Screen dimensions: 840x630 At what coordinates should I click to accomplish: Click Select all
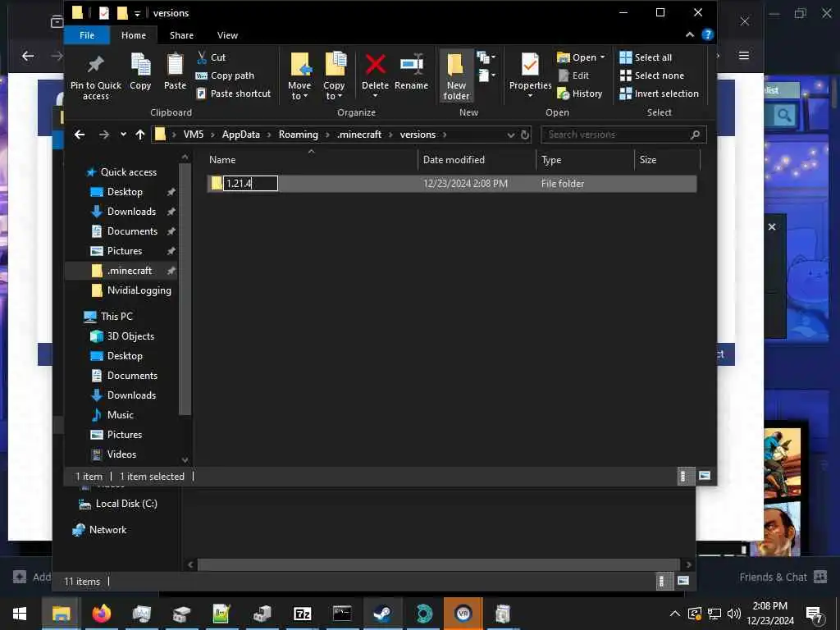click(x=646, y=57)
